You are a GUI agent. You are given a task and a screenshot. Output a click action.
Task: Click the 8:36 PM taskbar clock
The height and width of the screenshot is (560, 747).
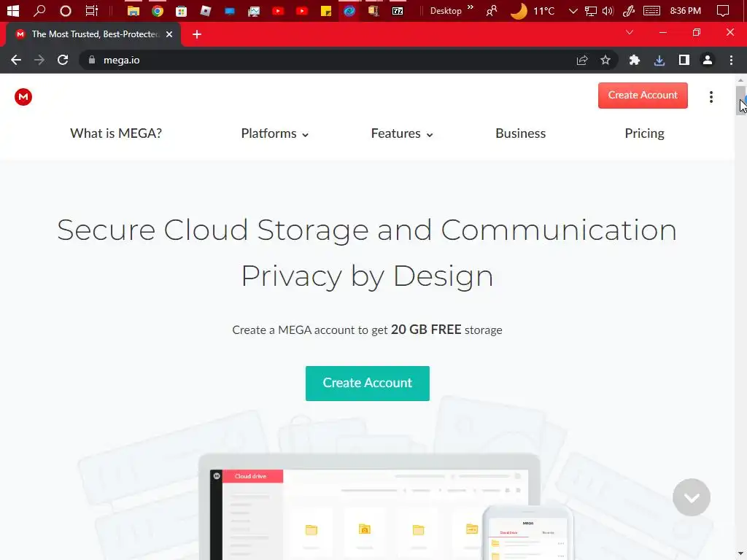click(x=685, y=10)
